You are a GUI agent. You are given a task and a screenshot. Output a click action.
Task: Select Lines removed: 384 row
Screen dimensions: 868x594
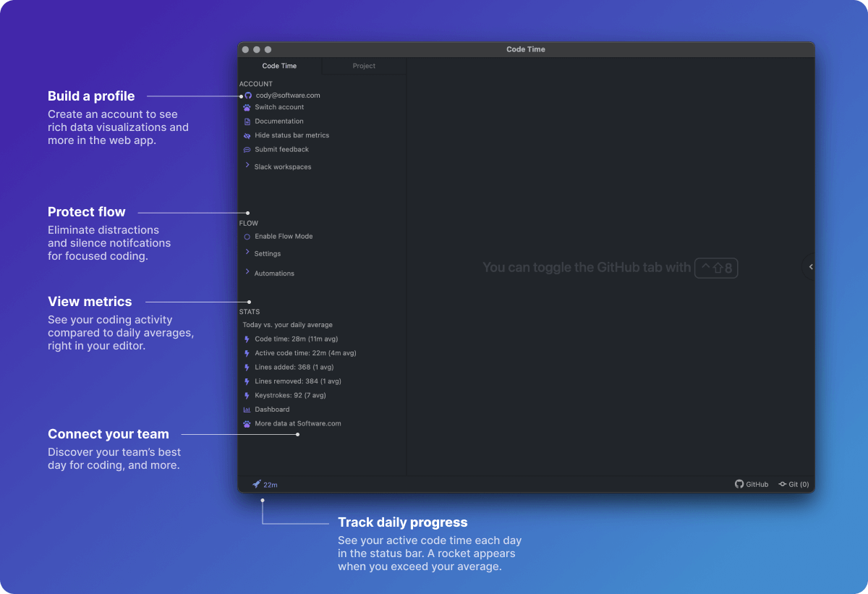point(298,381)
